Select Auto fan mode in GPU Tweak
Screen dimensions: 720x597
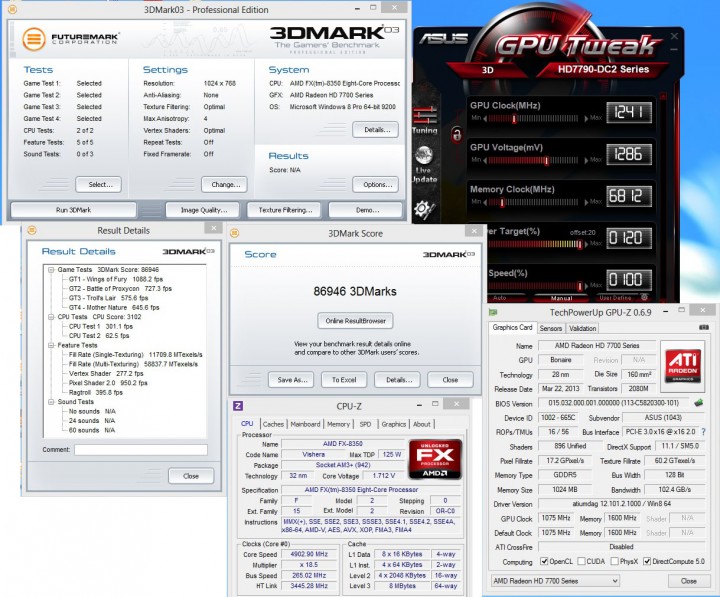pyautogui.click(x=500, y=298)
